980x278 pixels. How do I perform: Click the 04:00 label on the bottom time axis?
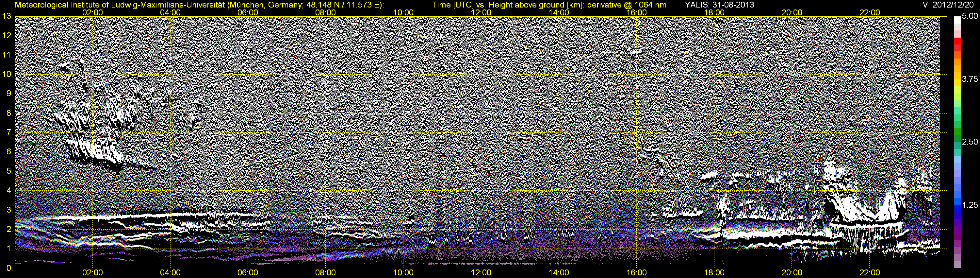[170, 273]
